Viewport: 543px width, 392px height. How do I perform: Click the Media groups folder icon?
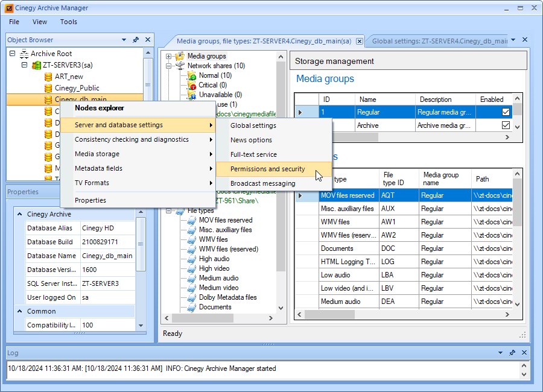tap(180, 56)
